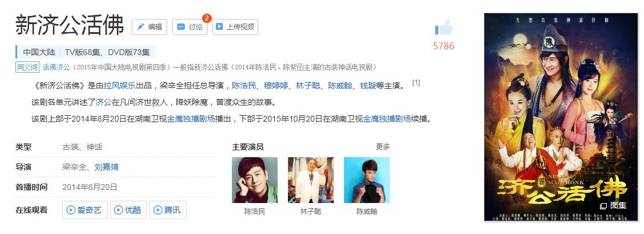Click reference footnote [1]
644x234 pixels.
point(416,83)
